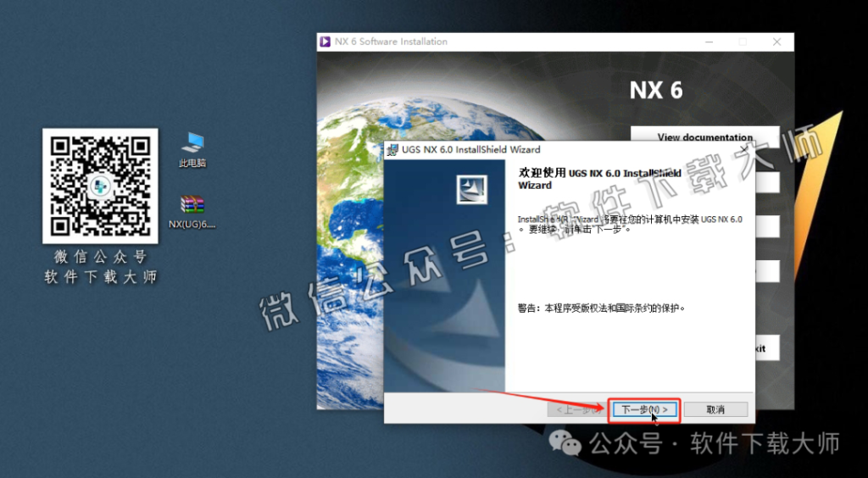868x478 pixels.
Task: Click the InstallShield Wizard title bar icon
Action: pos(392,149)
